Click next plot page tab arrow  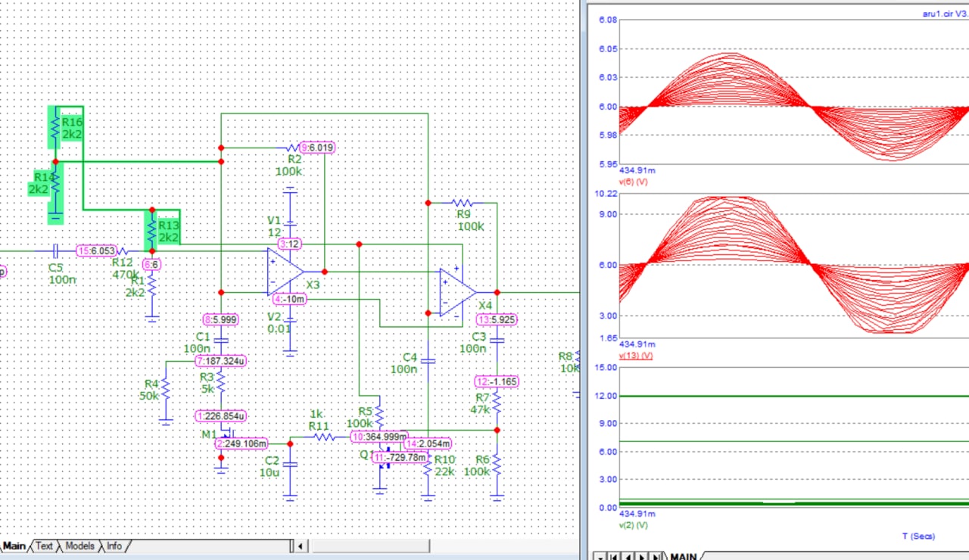pyautogui.click(x=641, y=557)
